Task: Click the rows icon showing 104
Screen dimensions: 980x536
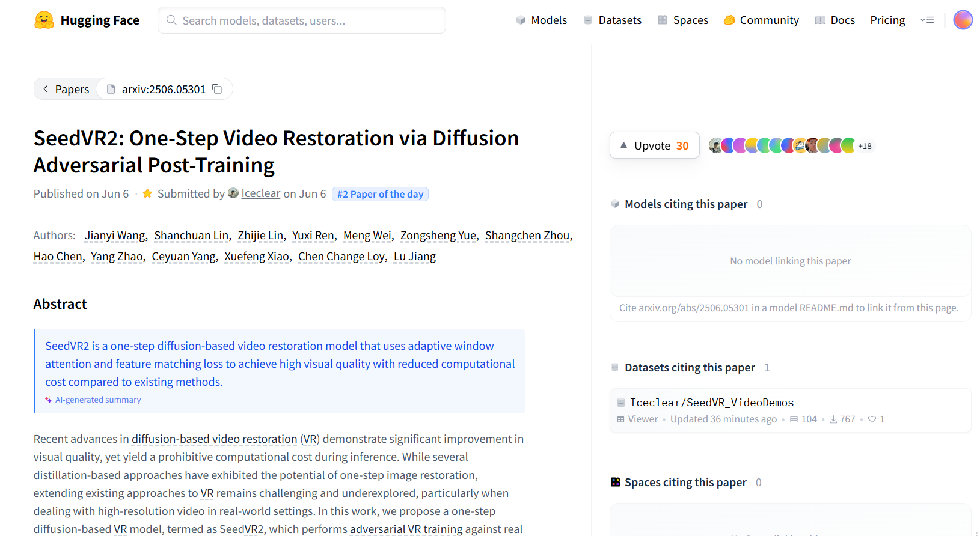Action: (x=794, y=419)
